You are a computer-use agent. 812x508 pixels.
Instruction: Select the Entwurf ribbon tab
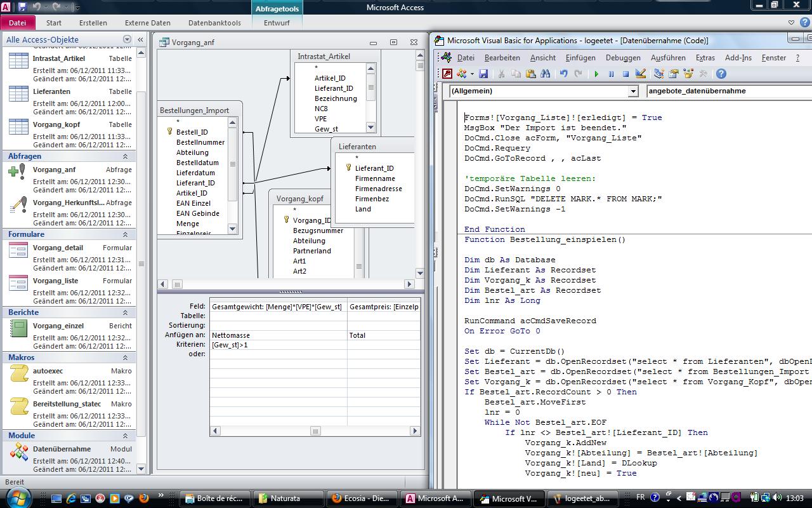pos(277,22)
